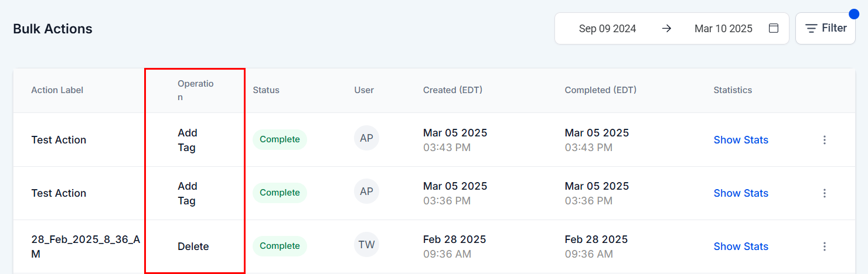Select the Sep 09 2024 start date field
The width and height of the screenshot is (868, 274).
click(x=607, y=28)
